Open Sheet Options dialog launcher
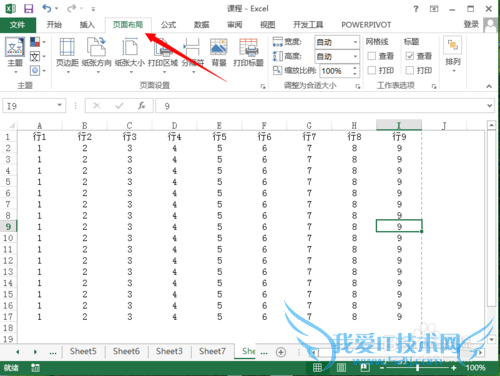Image resolution: width=500 pixels, height=376 pixels. coord(434,86)
